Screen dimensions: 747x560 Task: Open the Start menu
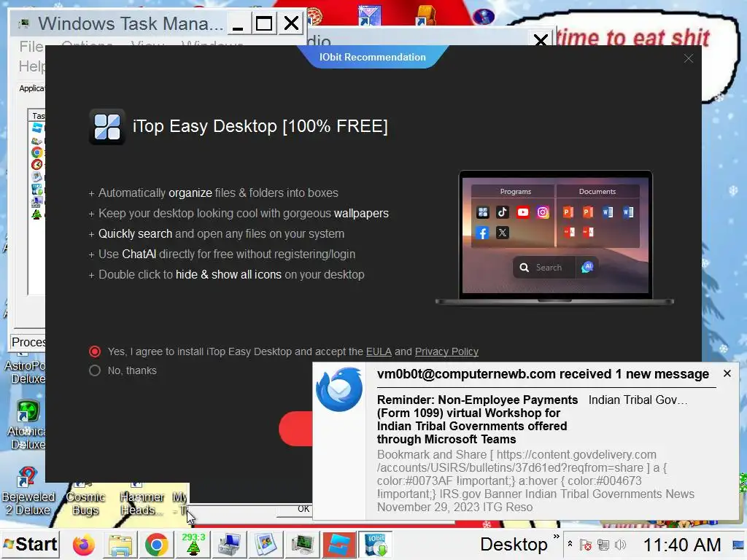point(31,544)
